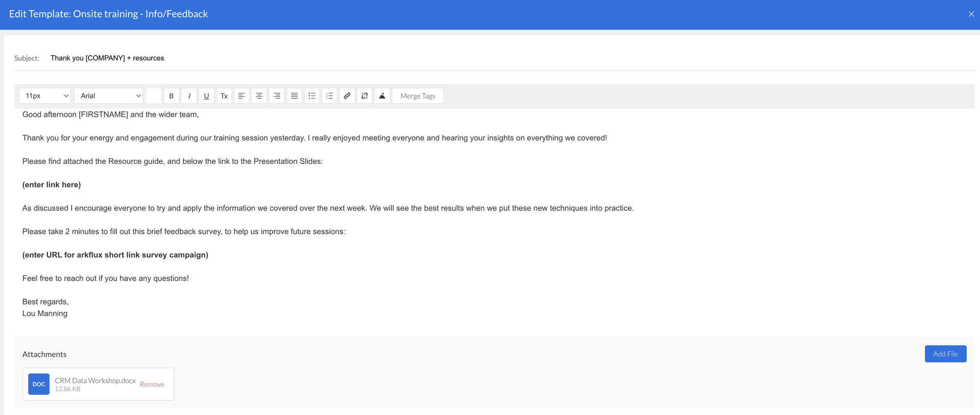Remove the CRM Data Workshop.docx attachment

152,384
